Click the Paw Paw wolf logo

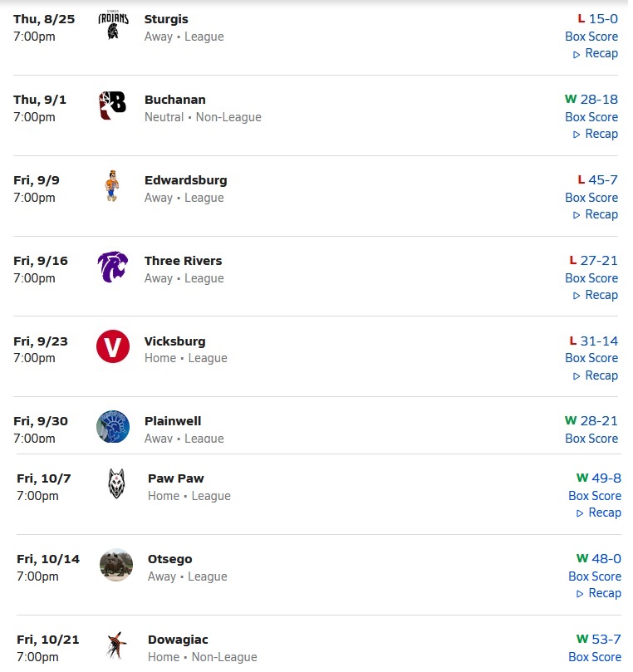tap(116, 484)
